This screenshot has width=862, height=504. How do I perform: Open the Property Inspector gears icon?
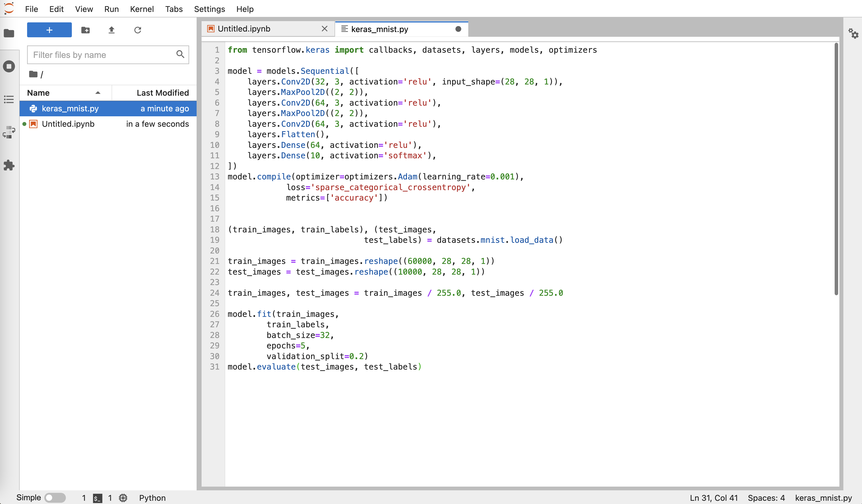click(853, 34)
